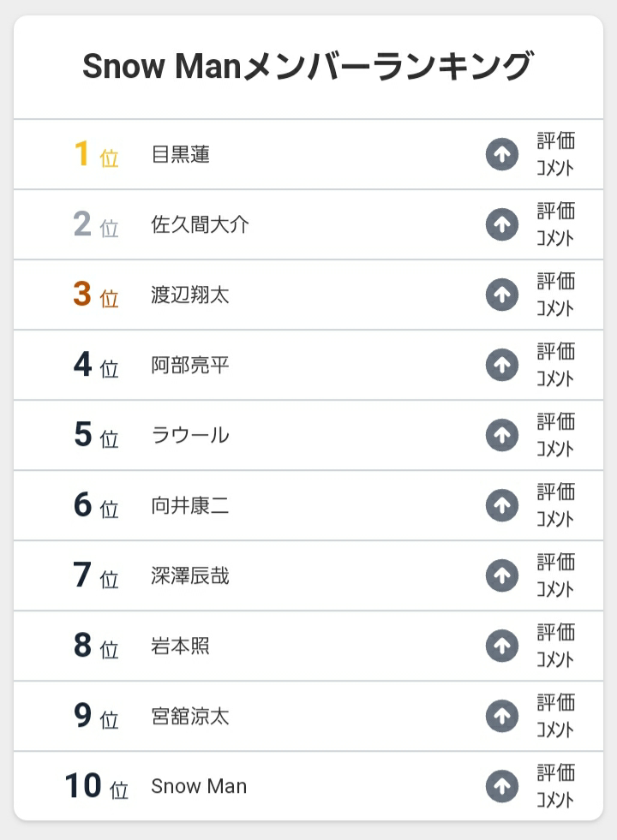Screen dimensions: 617x840
Task: Tap the up-arrow icon next to 渡辺翔太
Action: coord(502,295)
